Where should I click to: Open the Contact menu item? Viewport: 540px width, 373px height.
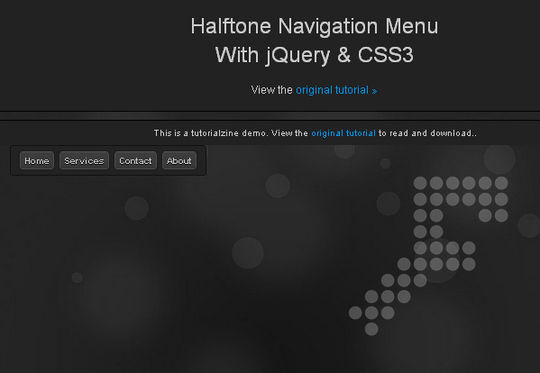tap(135, 160)
